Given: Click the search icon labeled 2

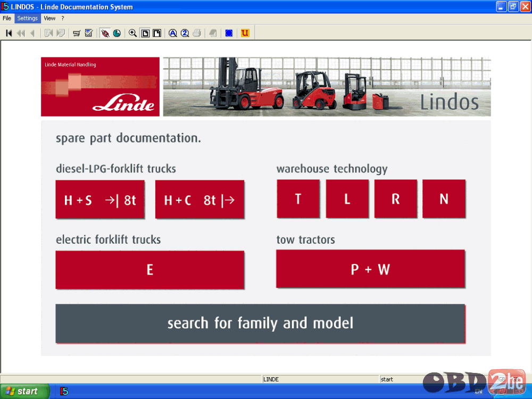Looking at the screenshot, I should click(185, 33).
